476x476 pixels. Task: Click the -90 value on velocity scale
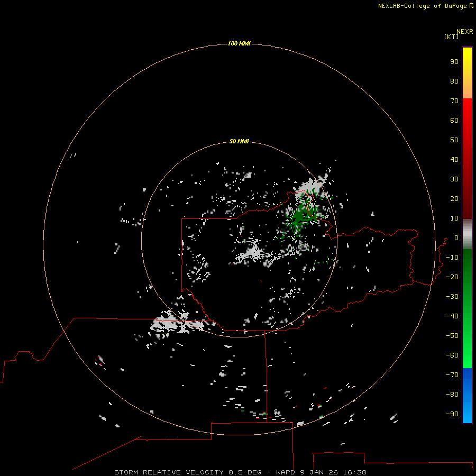click(452, 414)
